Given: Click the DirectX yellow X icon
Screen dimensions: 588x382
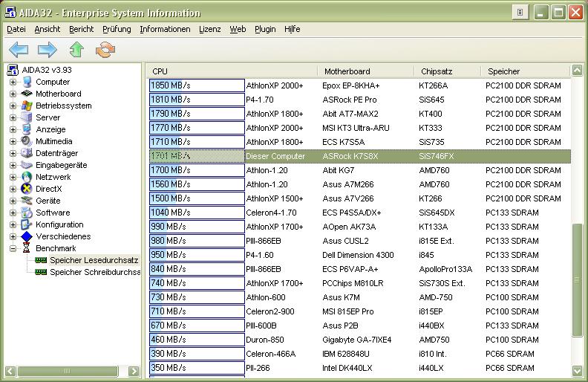Looking at the screenshot, I should (27, 189).
